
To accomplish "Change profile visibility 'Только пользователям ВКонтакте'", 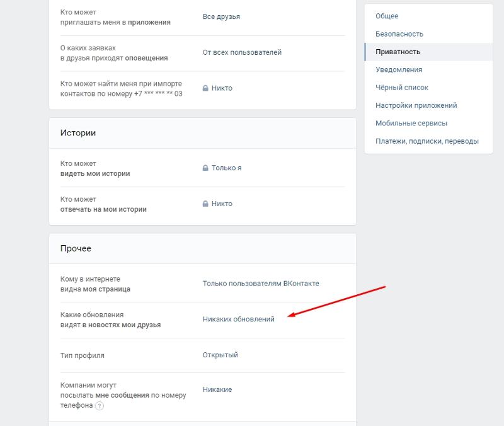I will click(260, 284).
